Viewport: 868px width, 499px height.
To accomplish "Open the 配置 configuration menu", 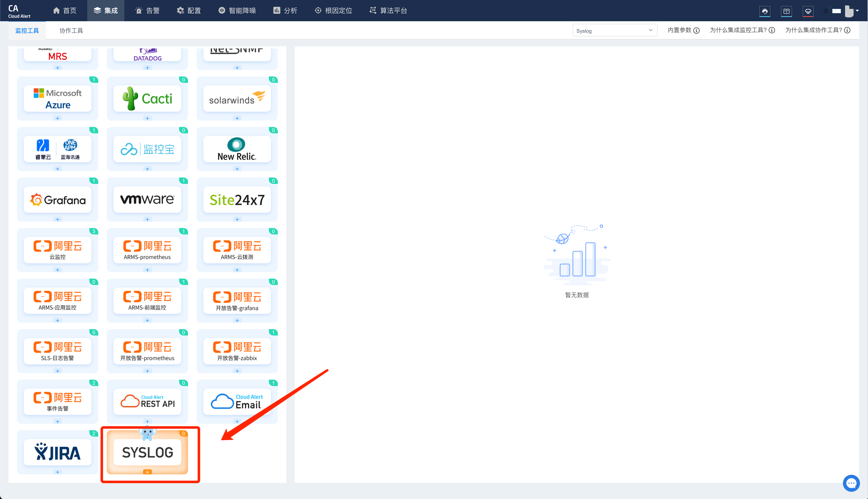I will 189,11.
